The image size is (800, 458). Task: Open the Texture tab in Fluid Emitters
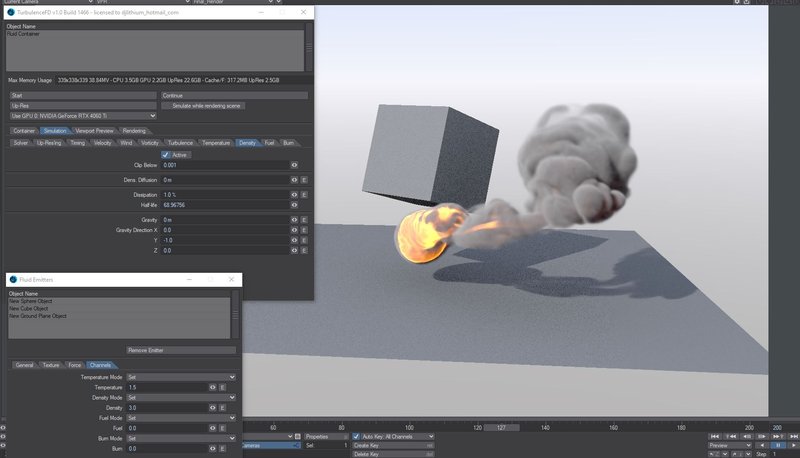point(51,365)
